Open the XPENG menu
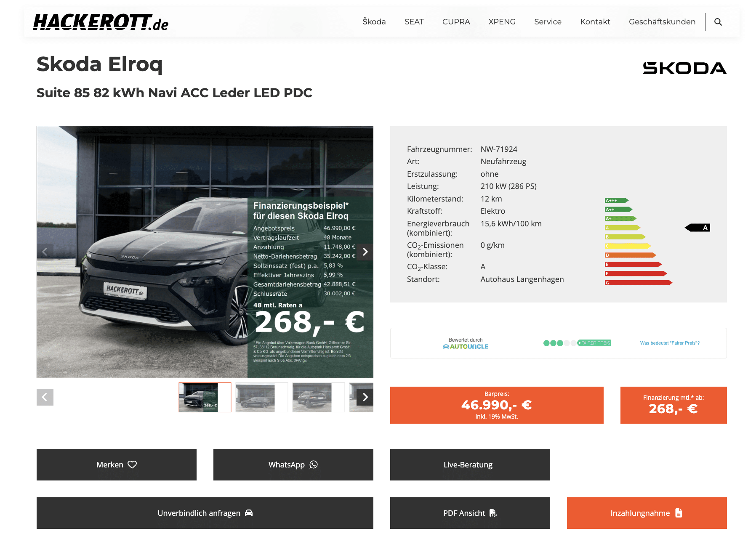The image size is (756, 552). 502,22
